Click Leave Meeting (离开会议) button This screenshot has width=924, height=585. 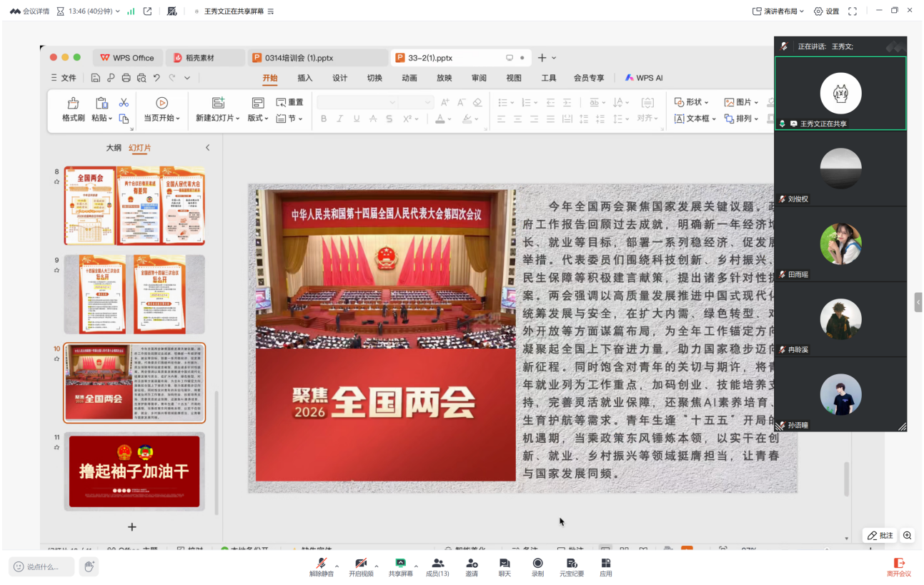pos(899,567)
